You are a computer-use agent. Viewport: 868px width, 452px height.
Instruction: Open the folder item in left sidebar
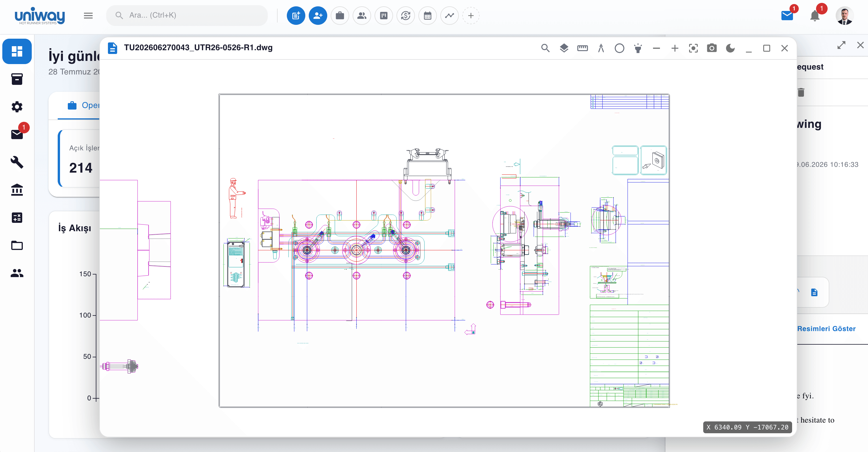17,245
